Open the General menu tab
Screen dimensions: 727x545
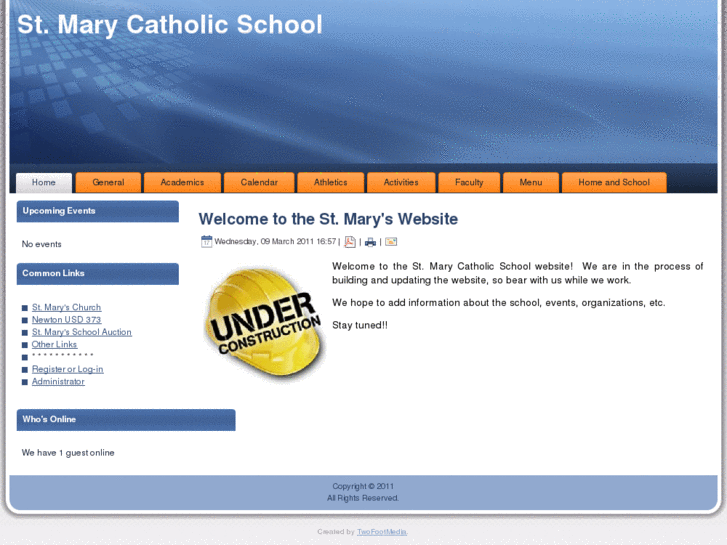tap(108, 183)
